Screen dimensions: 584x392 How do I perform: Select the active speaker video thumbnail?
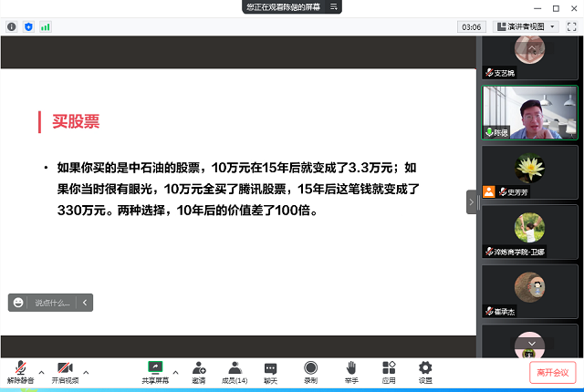pyautogui.click(x=529, y=112)
